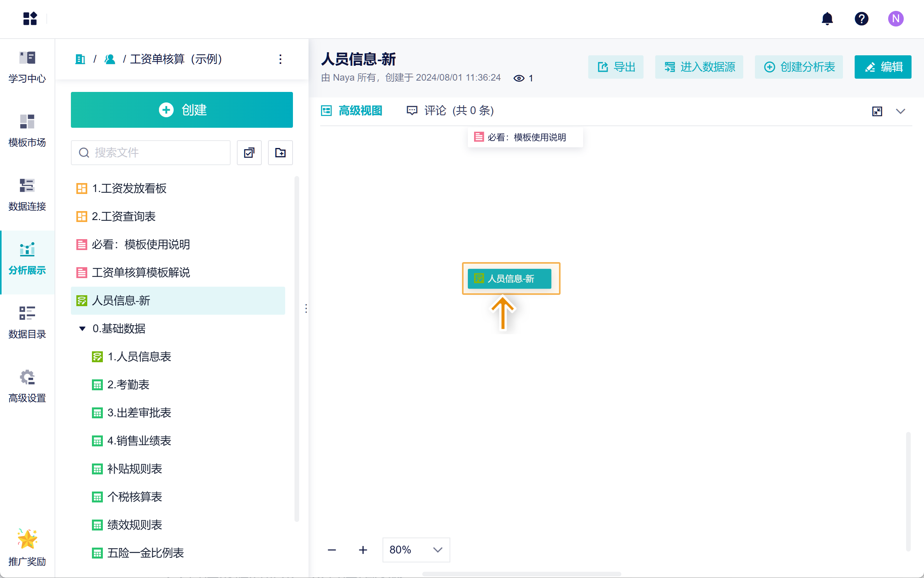The image size is (924, 578).
Task: Collapse the 0.基础数据 folder
Action: (x=82, y=329)
